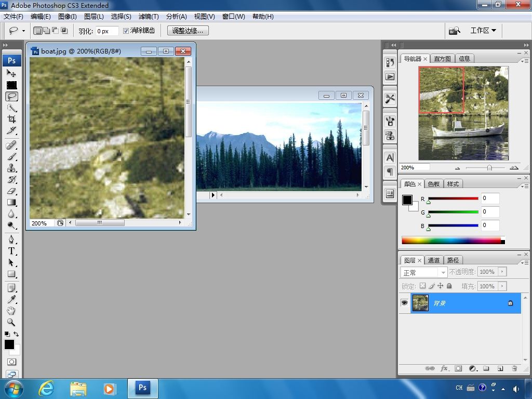The width and height of the screenshot is (532, 399).
Task: Switch to the Channels tab
Action: pos(434,260)
